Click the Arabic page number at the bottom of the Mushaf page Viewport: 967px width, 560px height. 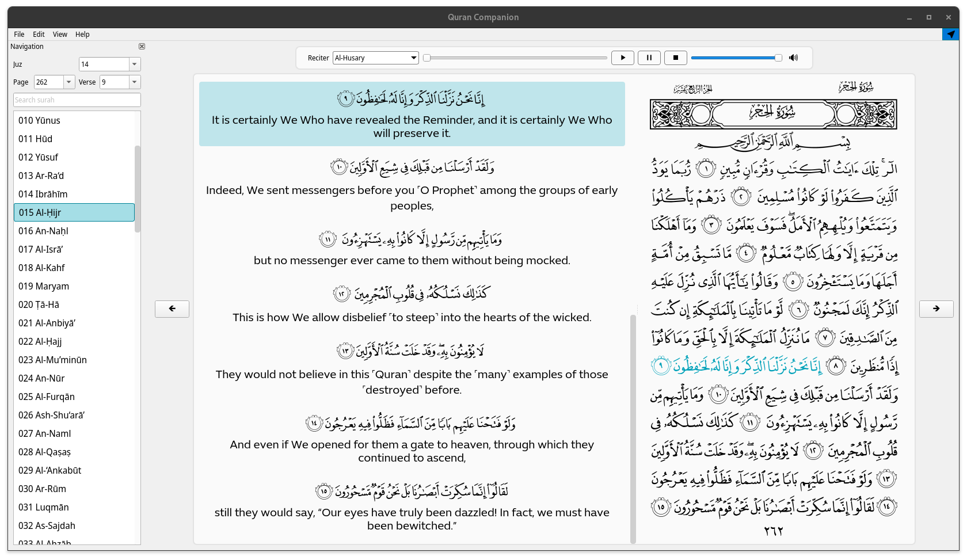(x=774, y=531)
